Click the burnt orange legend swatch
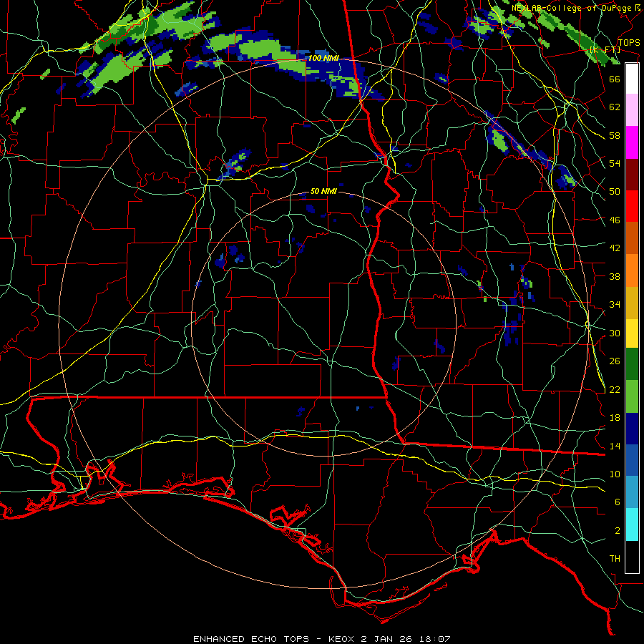Screen dimensions: 644x644 [x=632, y=238]
